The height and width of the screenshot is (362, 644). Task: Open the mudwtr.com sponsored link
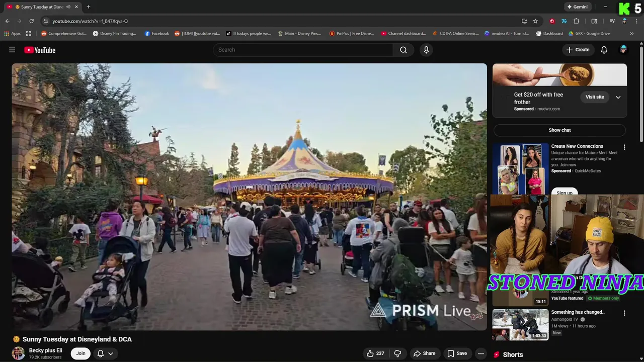[548, 109]
